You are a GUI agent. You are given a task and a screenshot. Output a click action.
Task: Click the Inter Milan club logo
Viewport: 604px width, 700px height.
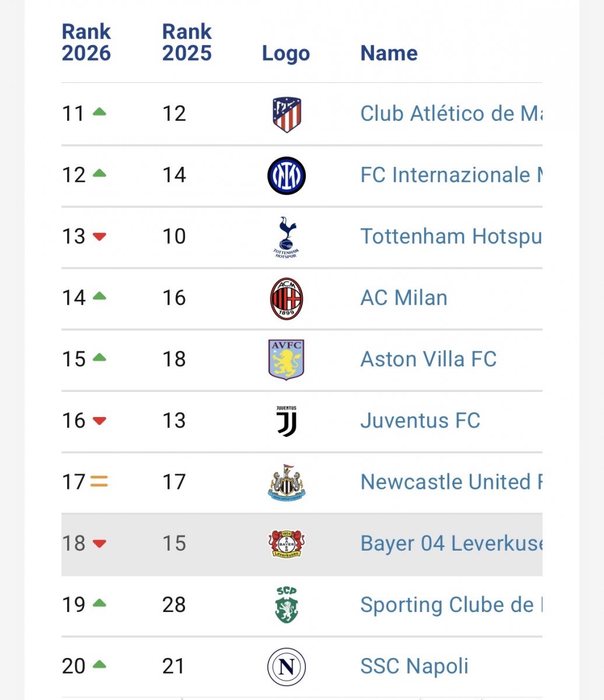coord(286,176)
